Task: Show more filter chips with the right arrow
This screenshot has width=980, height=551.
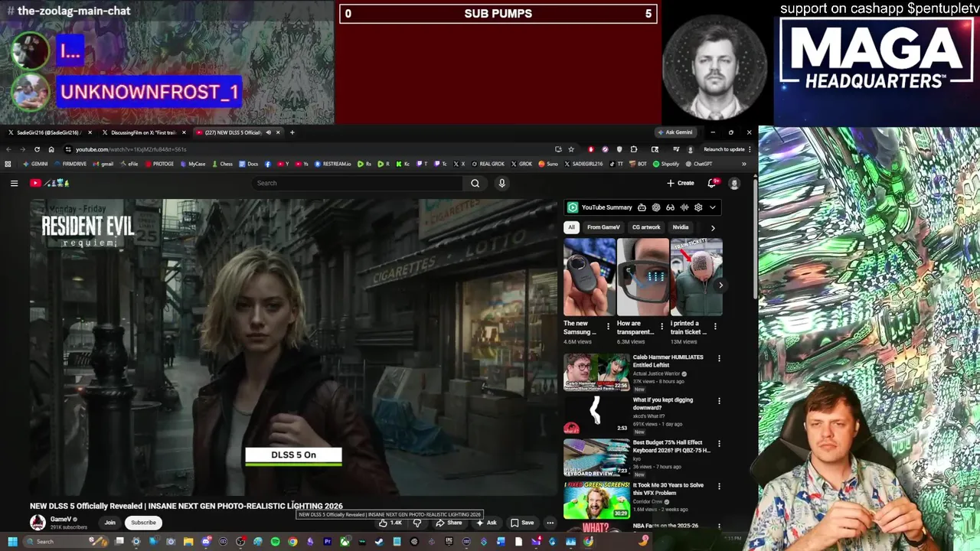Action: 713,227
